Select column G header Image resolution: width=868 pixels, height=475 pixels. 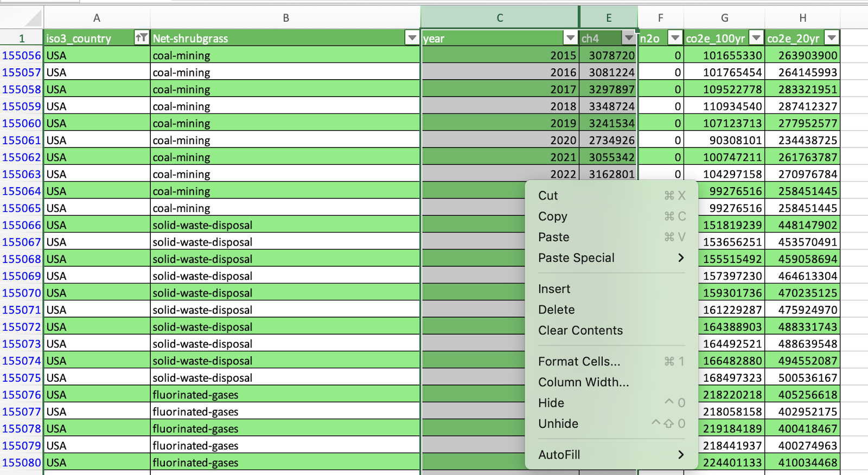point(724,18)
